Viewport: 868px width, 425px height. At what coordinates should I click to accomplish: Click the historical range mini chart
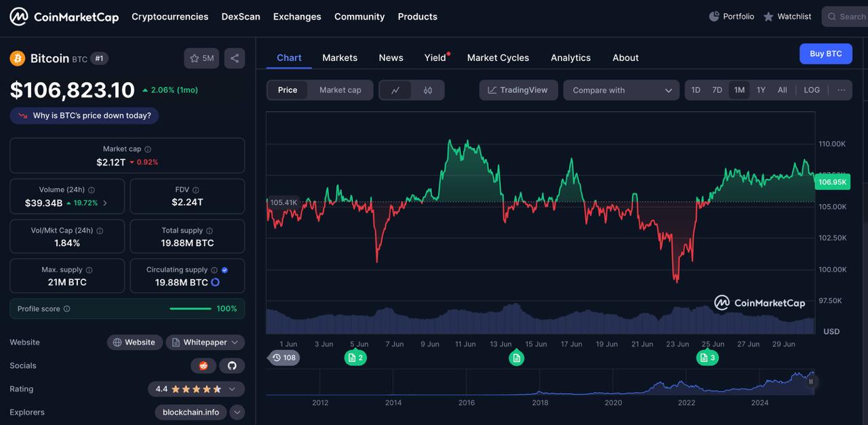point(540,382)
